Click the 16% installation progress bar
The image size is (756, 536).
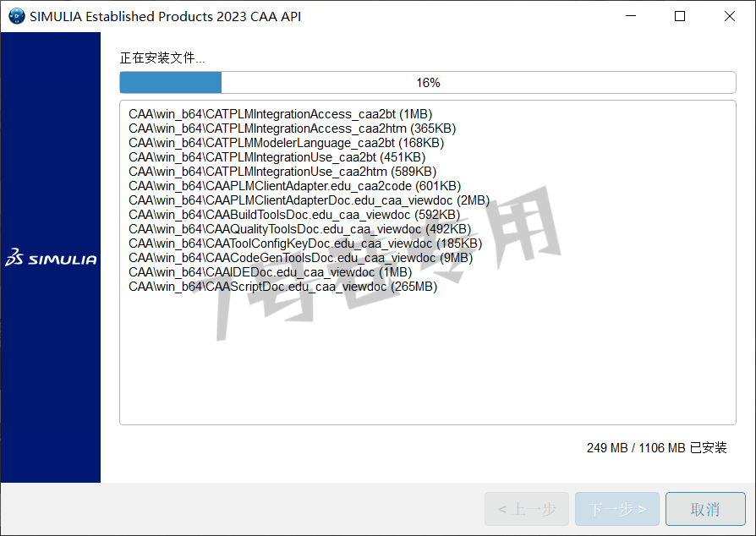(428, 82)
